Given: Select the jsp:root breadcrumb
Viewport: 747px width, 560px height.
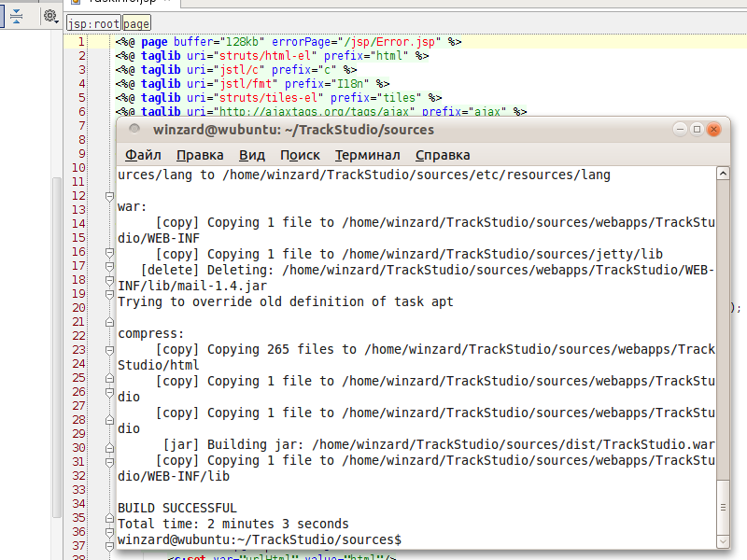Looking at the screenshot, I should pyautogui.click(x=92, y=23).
